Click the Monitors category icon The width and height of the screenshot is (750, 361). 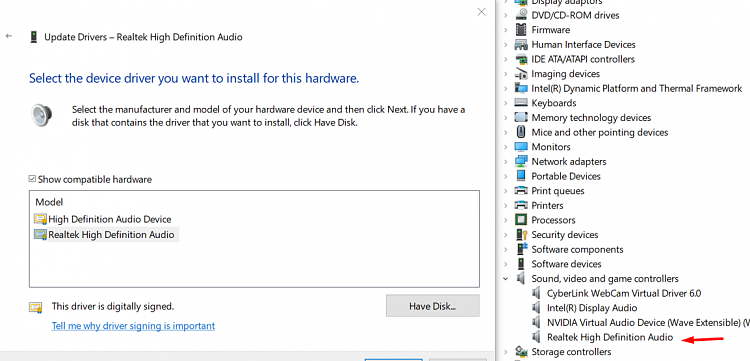pos(521,147)
